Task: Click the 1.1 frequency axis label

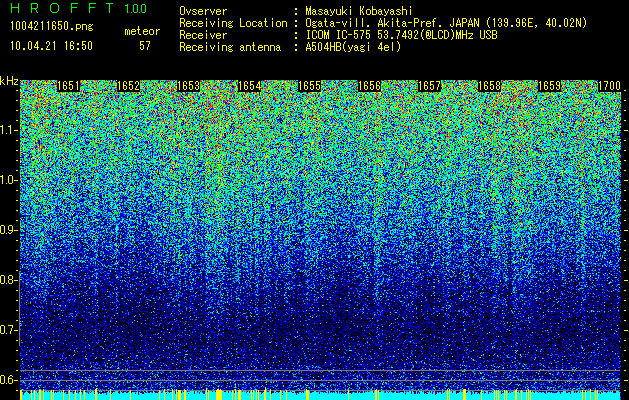Action: tap(8, 130)
